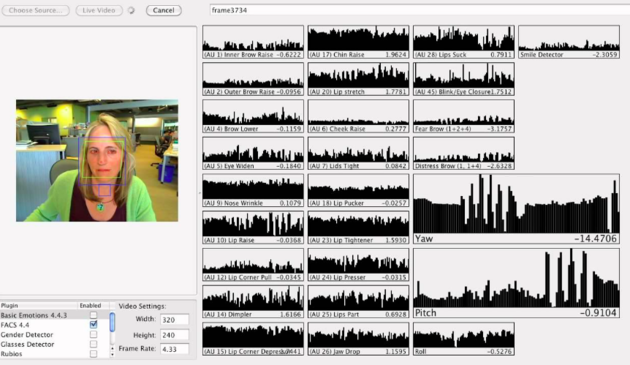Select the large Yaw graph
Screen dimensions: 630x365
(516, 209)
